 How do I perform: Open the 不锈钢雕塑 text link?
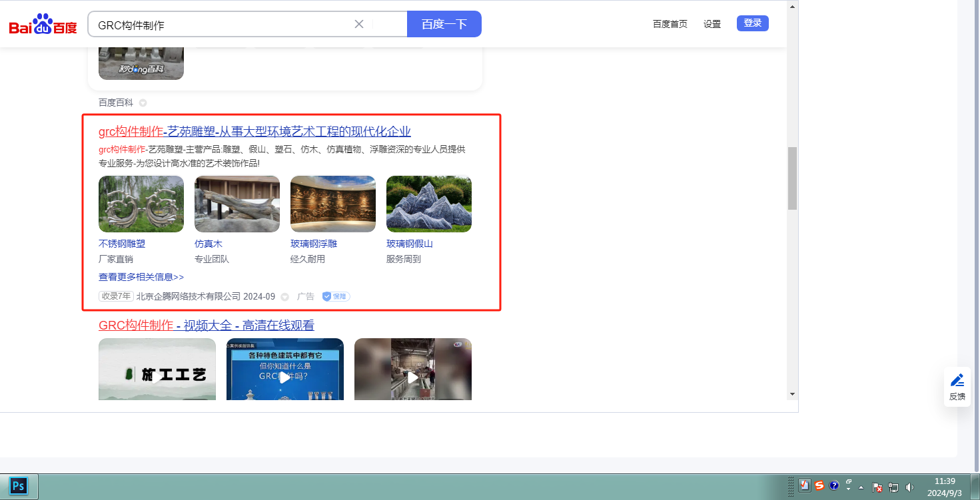[x=122, y=244]
